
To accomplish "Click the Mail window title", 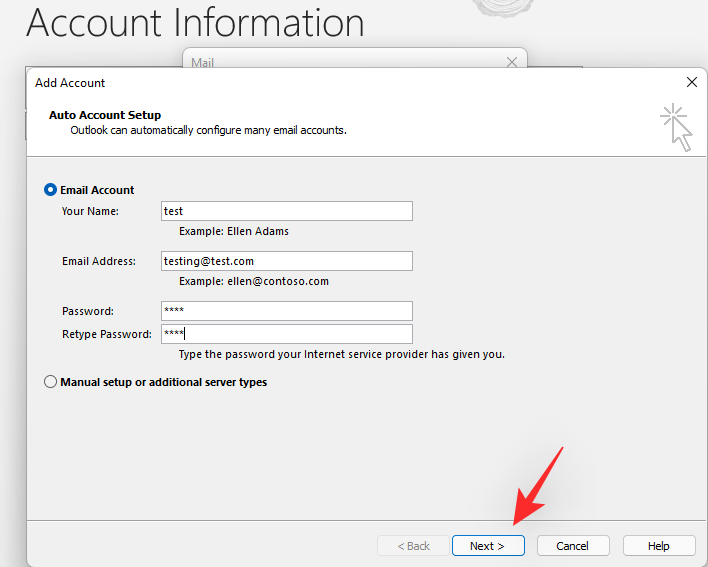I will tap(203, 62).
